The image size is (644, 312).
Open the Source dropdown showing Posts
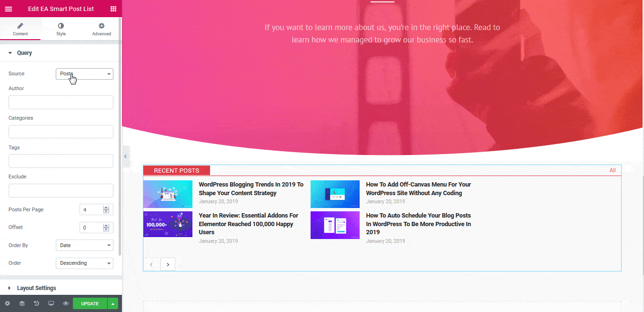click(84, 74)
